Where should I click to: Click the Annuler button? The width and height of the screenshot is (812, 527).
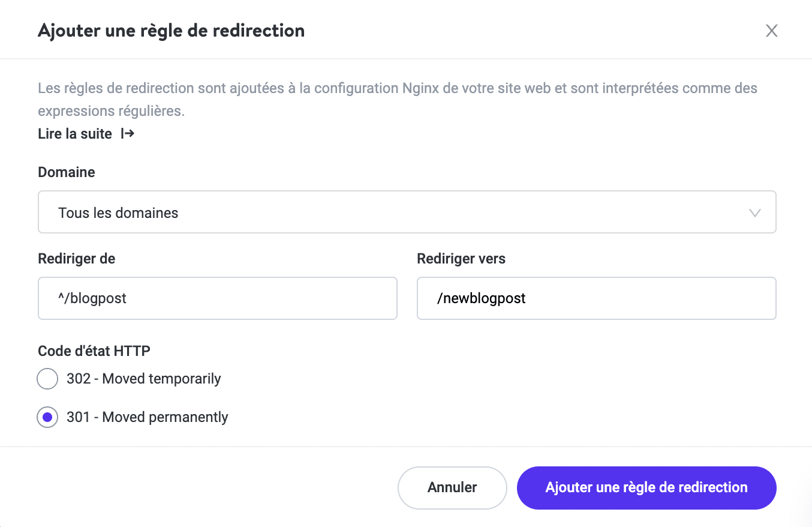tap(452, 487)
